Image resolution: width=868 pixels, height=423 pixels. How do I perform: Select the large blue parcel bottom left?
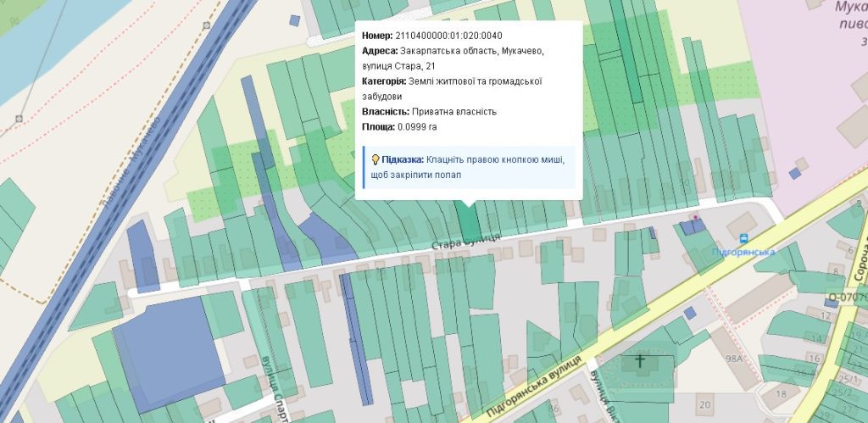(x=168, y=339)
